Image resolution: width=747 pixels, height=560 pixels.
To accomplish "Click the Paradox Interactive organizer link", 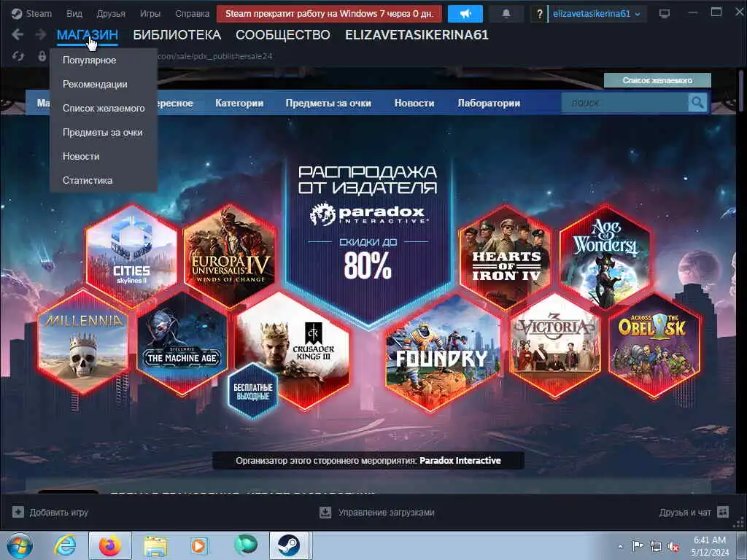I will pos(460,461).
